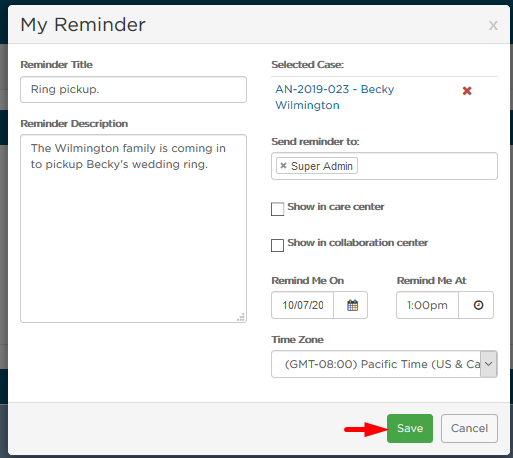Click the Show in collaboration center label
513x458 pixels.
[x=357, y=243]
